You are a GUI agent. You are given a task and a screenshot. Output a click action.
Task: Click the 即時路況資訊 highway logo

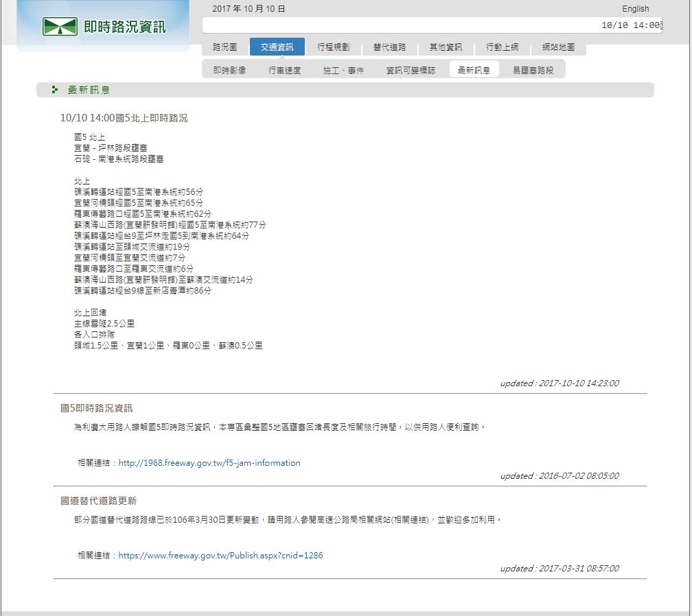pyautogui.click(x=103, y=27)
